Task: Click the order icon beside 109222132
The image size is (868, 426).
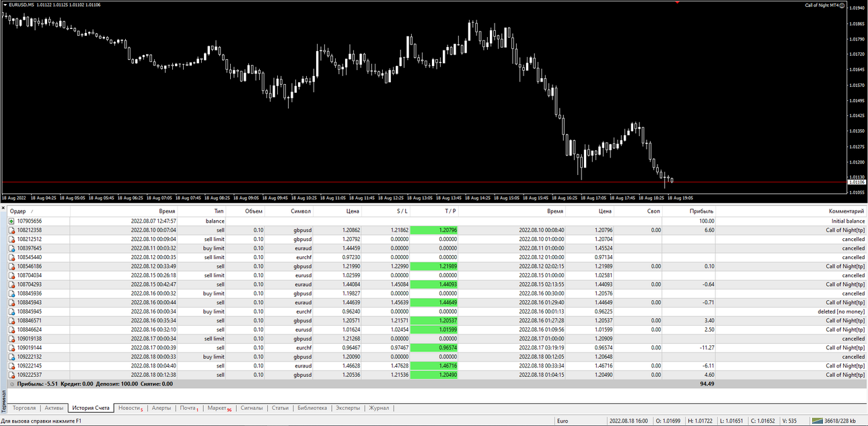Action: pos(11,357)
